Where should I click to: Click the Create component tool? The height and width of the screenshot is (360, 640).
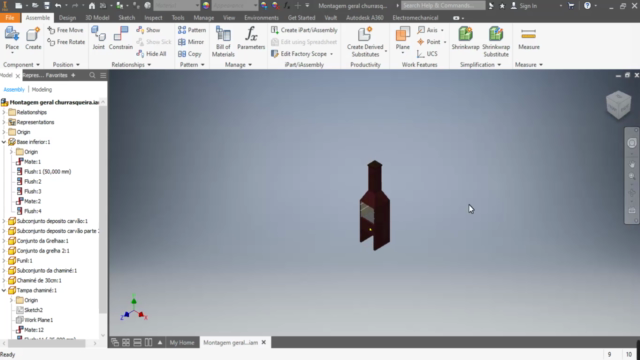(33, 39)
